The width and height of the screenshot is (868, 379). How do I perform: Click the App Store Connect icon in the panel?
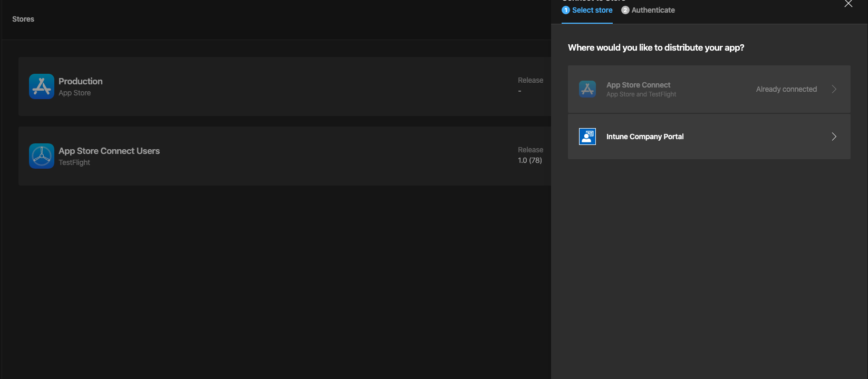click(x=587, y=89)
